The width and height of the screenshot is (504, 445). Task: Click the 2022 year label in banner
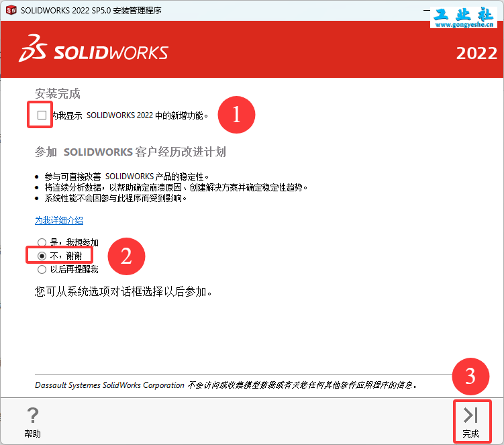tap(476, 54)
